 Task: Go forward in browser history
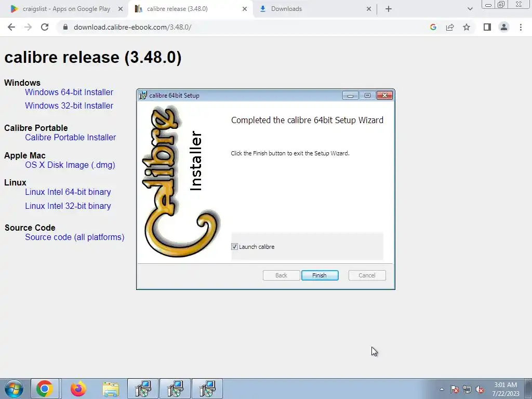pos(28,27)
